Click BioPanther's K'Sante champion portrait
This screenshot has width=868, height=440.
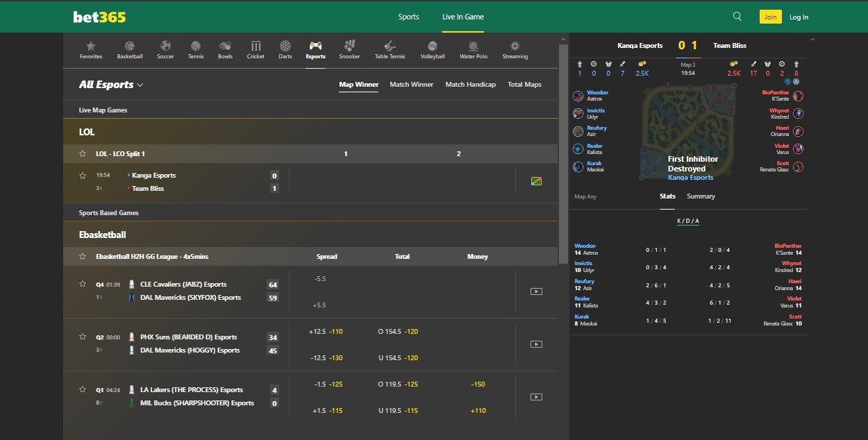coord(799,96)
